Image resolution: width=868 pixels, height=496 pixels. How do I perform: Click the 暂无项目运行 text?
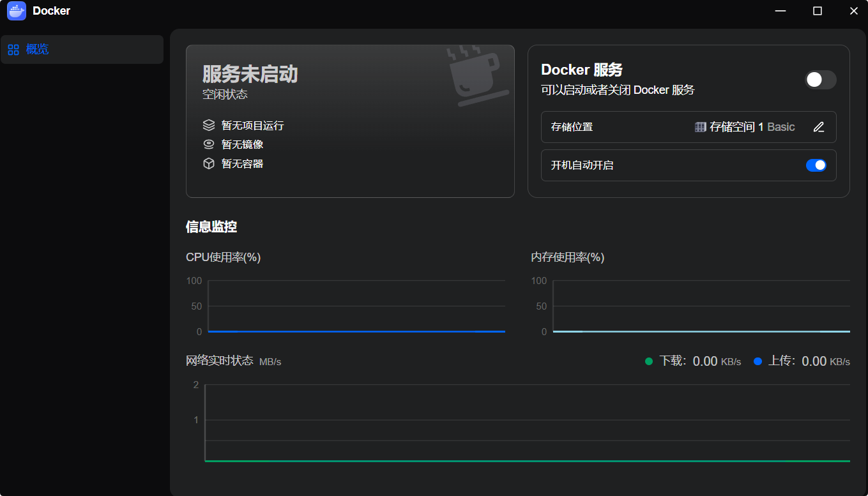click(x=252, y=126)
